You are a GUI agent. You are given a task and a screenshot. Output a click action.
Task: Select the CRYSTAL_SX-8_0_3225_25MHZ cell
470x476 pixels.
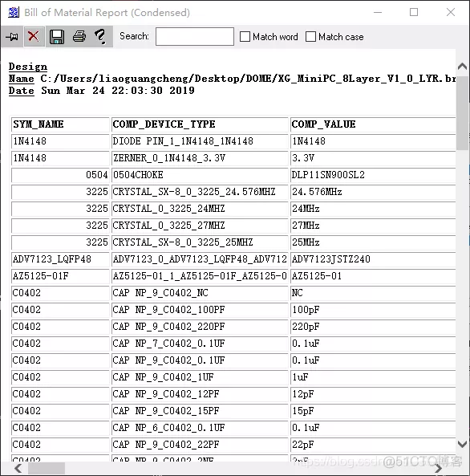200,242
